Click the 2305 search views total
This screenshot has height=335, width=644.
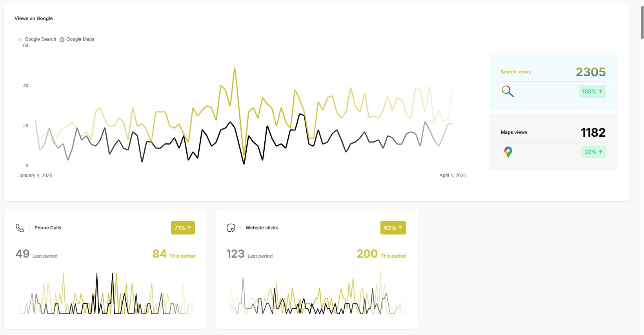[590, 72]
